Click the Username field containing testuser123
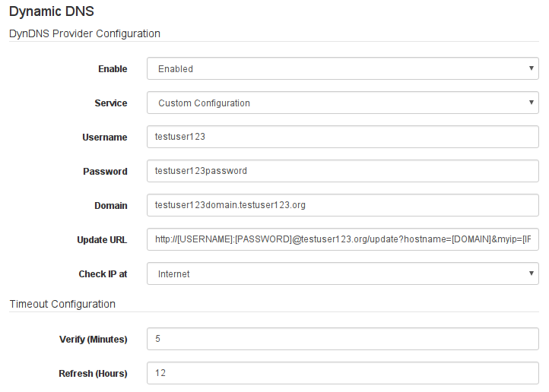549x392 pixels. (x=342, y=137)
